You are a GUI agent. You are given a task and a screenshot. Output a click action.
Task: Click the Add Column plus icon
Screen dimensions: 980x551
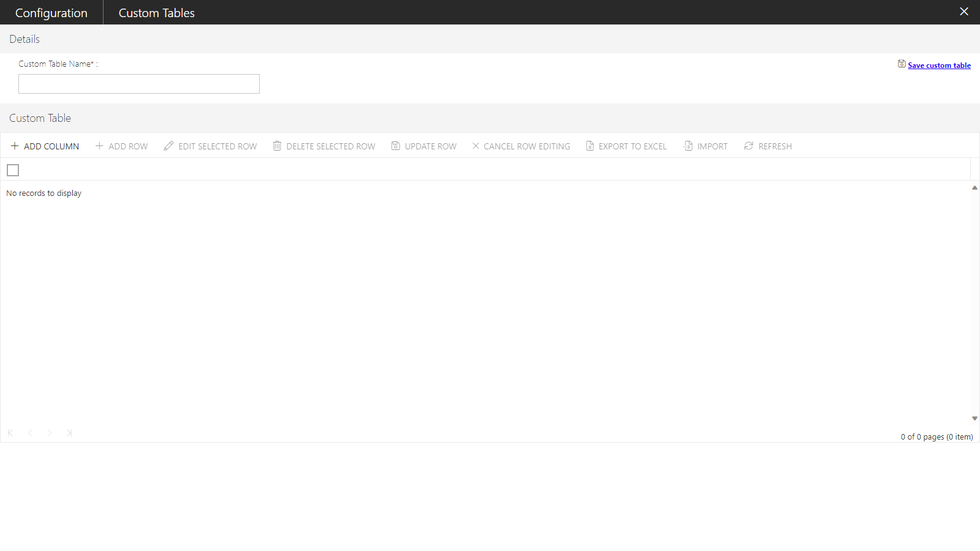15,146
